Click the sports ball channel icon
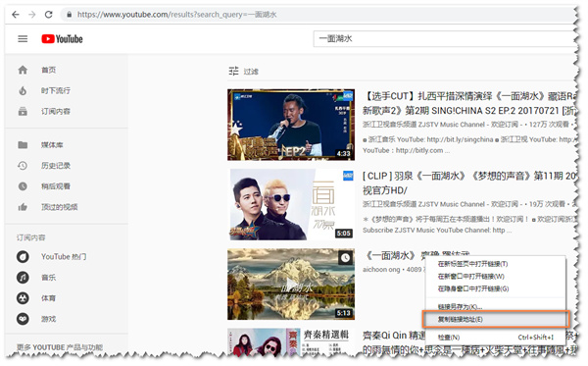This screenshot has height=366, width=588. [23, 298]
